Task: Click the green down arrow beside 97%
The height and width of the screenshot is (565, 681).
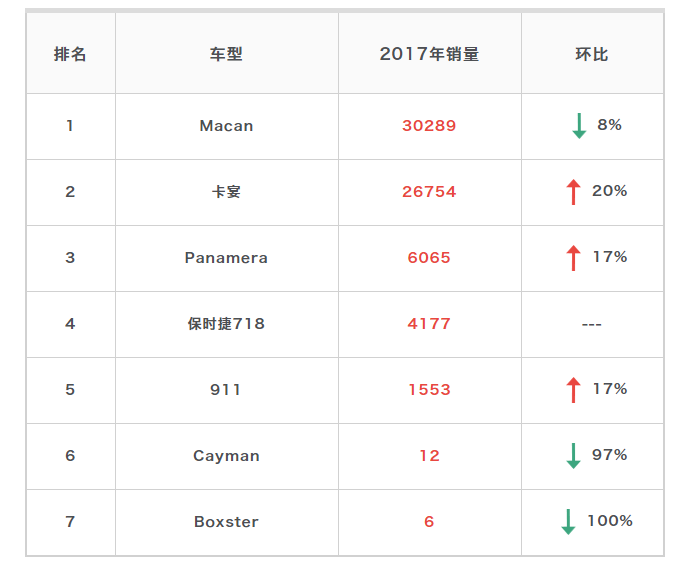Action: coord(573,456)
